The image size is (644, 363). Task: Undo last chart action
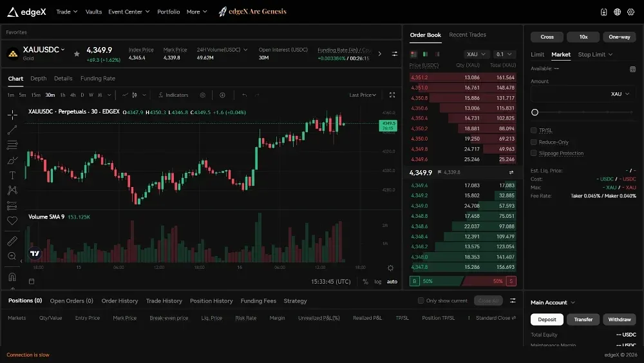(x=244, y=95)
